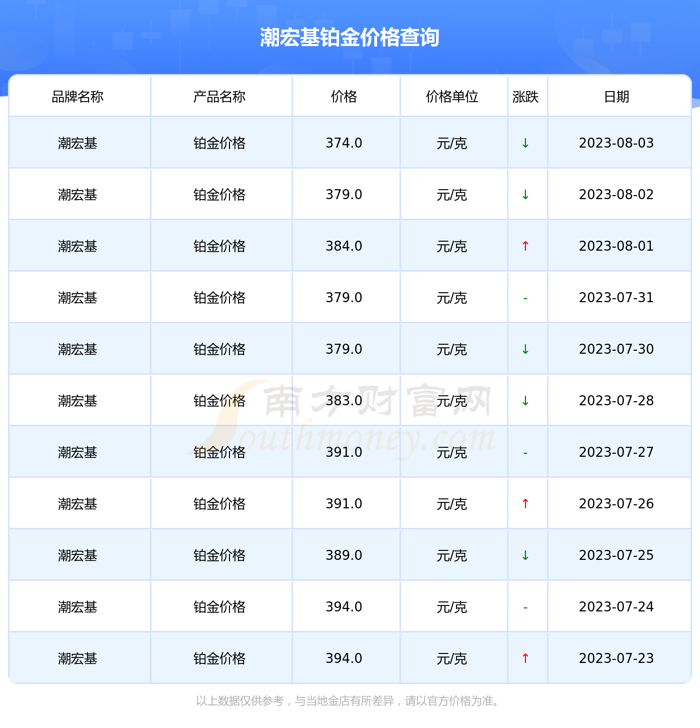
Task: Click the date 2023-07-27
Action: tap(616, 452)
